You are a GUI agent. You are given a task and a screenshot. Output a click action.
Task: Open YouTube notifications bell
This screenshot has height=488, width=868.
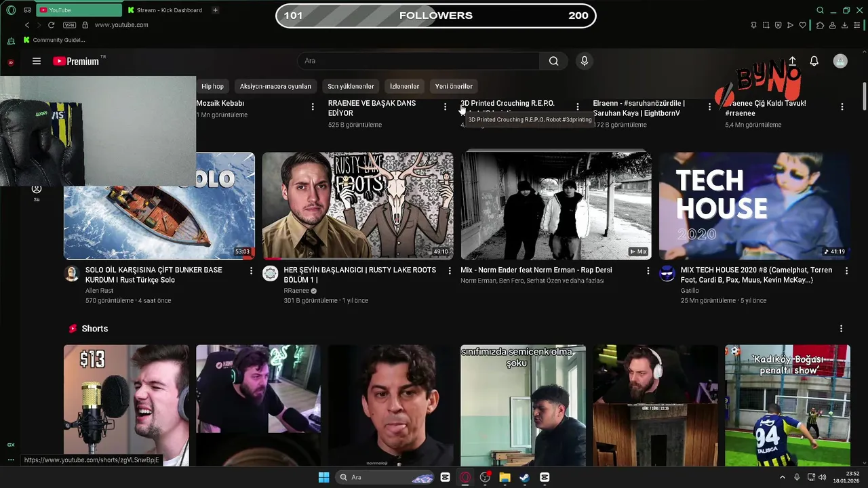pos(814,61)
